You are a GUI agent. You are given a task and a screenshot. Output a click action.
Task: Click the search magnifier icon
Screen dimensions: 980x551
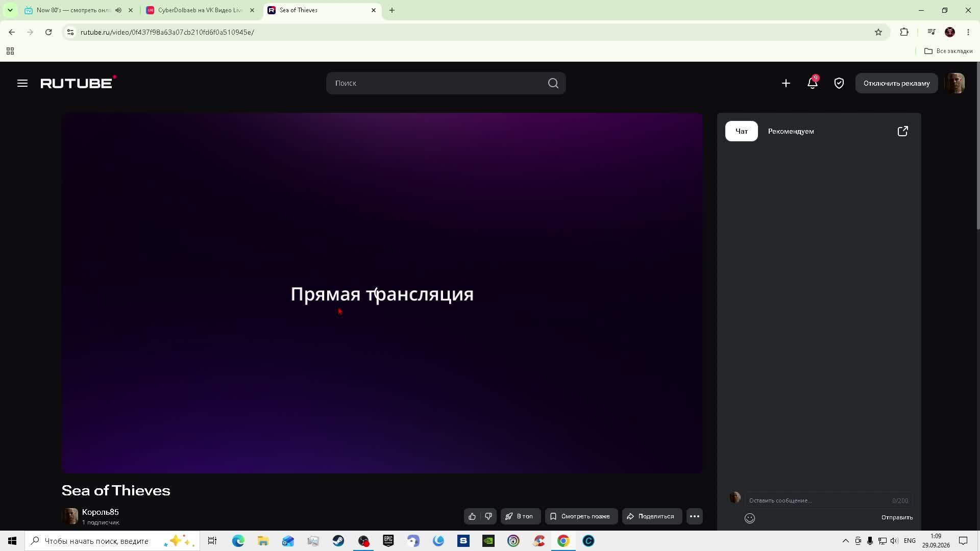553,83
